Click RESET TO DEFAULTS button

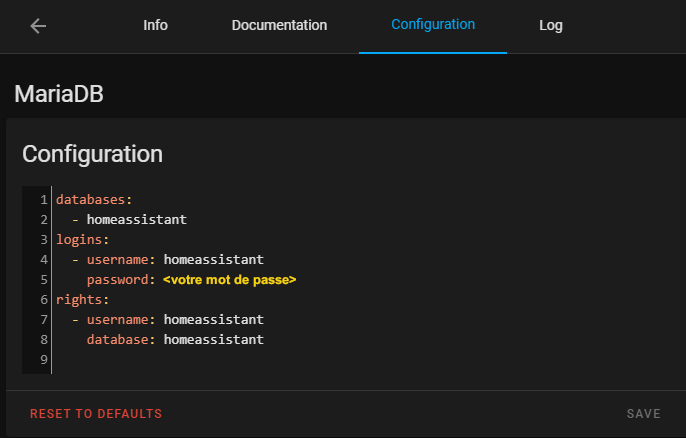click(x=96, y=414)
